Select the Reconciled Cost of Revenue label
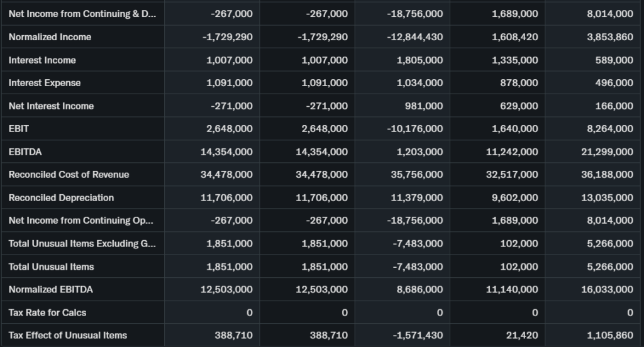This screenshot has width=644, height=347. (69, 175)
